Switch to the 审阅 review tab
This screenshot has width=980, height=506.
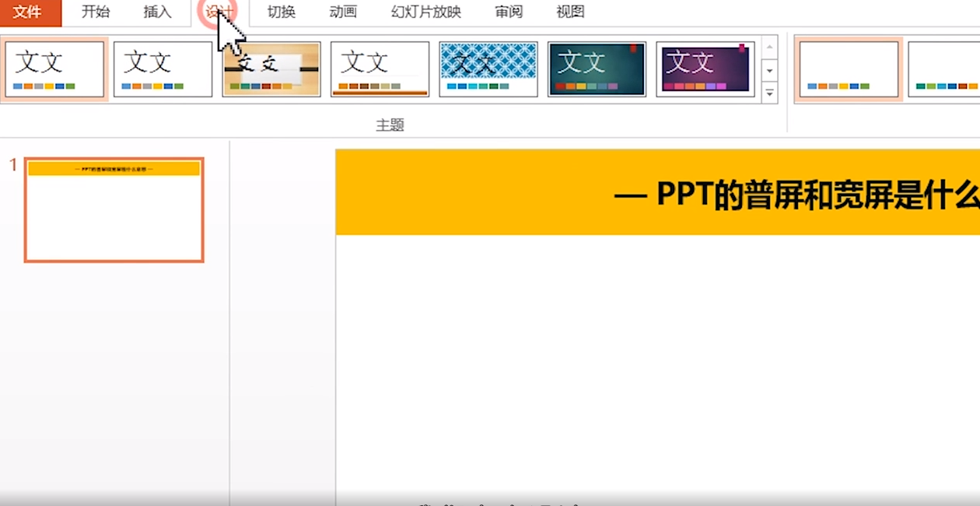(x=509, y=12)
